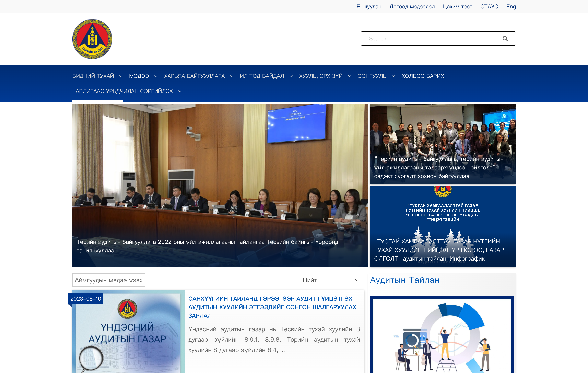Open ХУУЛЬ, ЭРХ ЗҮЙ menu item

coord(321,76)
